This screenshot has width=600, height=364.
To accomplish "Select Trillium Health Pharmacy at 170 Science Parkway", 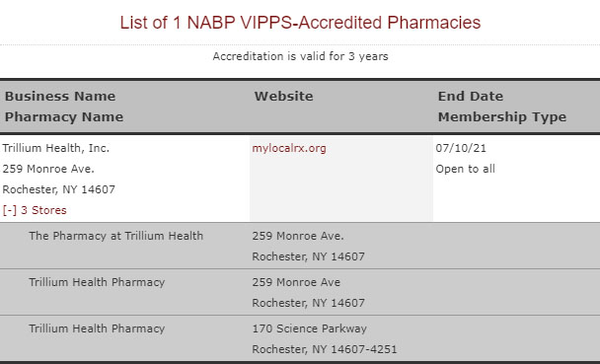I will click(x=300, y=338).
